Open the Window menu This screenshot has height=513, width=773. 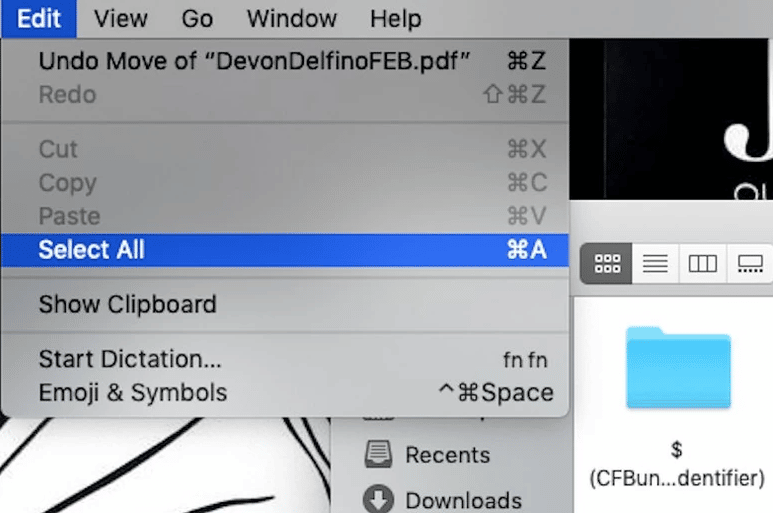[x=291, y=18]
